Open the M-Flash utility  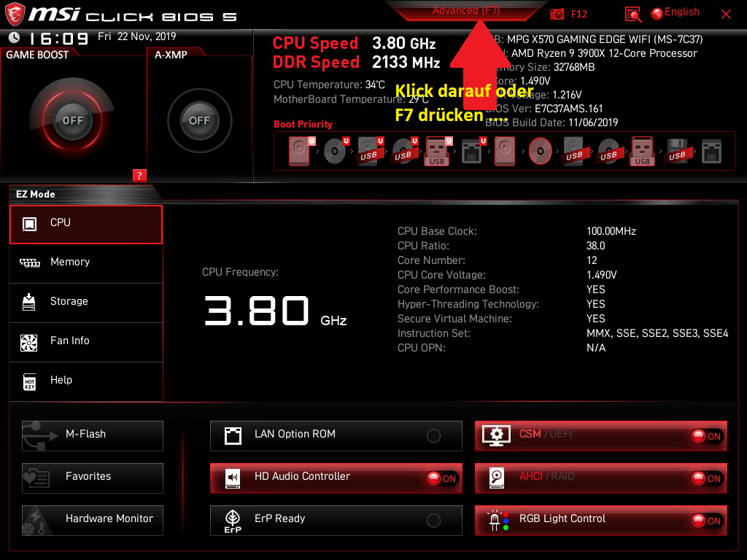click(93, 436)
